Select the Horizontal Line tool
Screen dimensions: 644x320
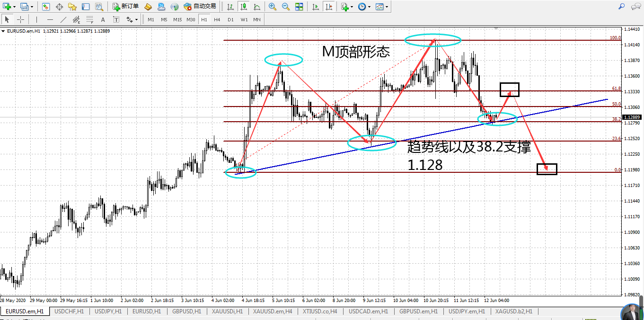(x=50, y=19)
